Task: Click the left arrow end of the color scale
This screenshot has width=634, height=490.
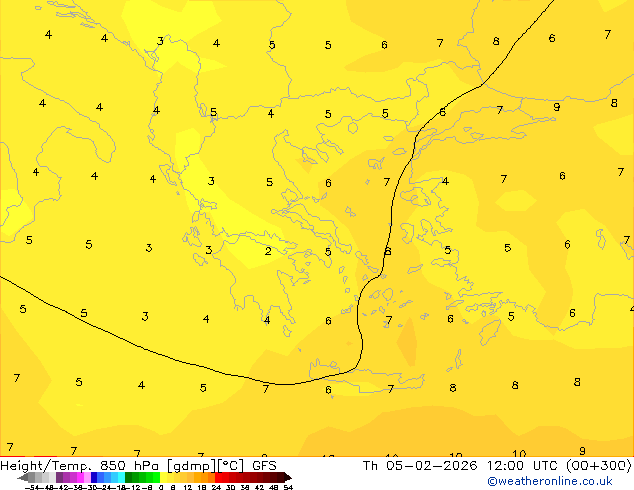Action: click(22, 477)
